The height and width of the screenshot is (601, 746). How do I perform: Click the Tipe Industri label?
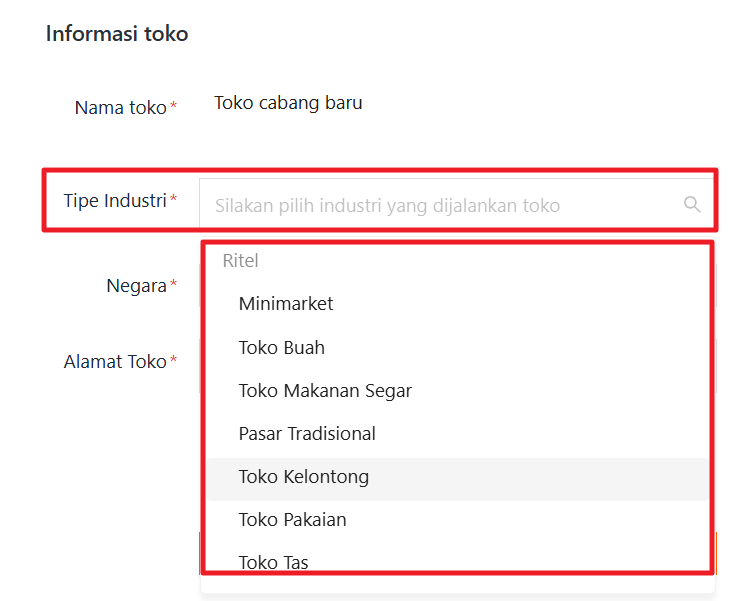[x=114, y=201]
